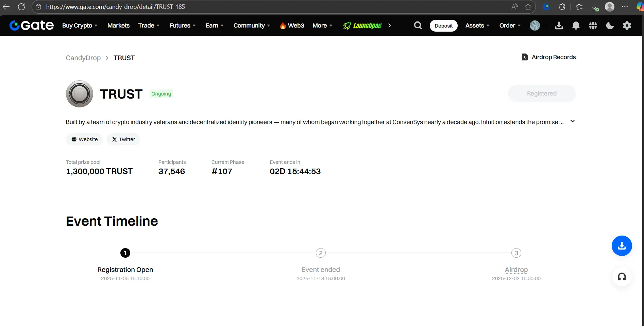Open the browser profile avatar
Screen dimensions: 644x326
click(610, 7)
